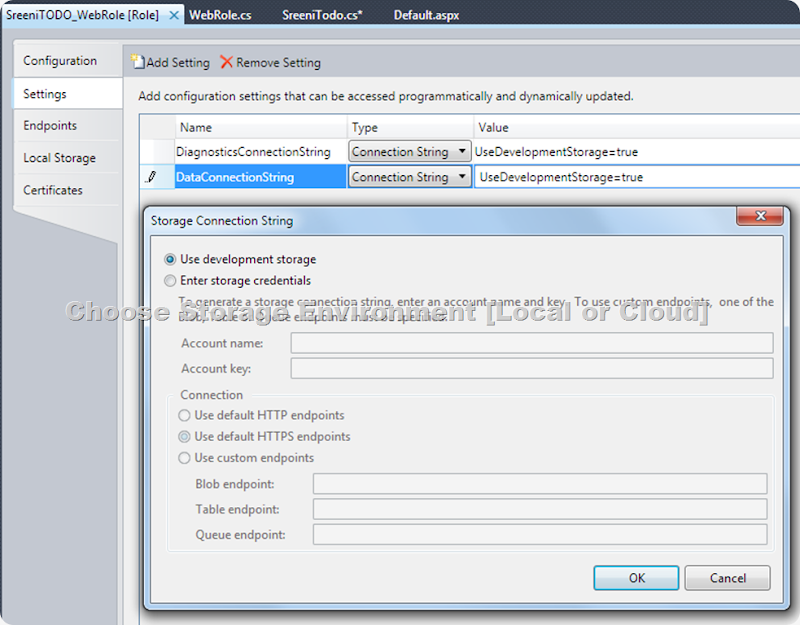
Task: Click the Add Setting icon
Action: coord(137,62)
